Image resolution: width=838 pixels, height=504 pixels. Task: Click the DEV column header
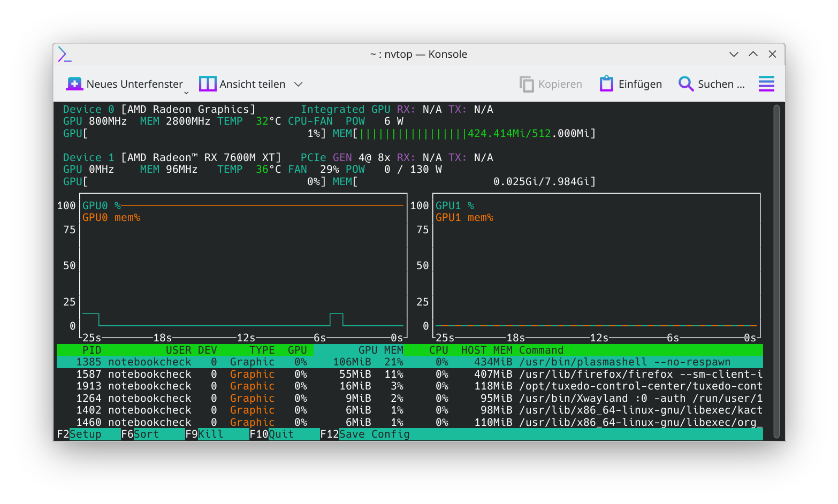(208, 350)
